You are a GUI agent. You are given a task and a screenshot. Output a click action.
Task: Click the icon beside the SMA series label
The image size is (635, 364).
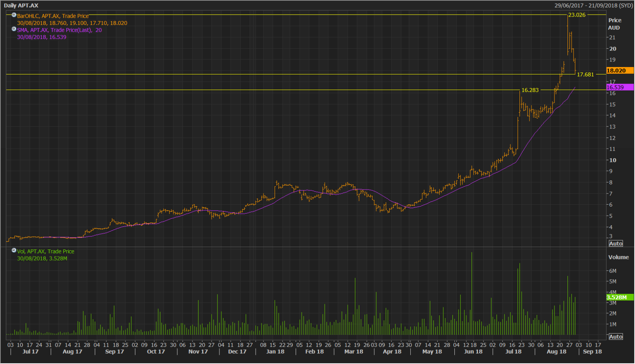pos(14,29)
